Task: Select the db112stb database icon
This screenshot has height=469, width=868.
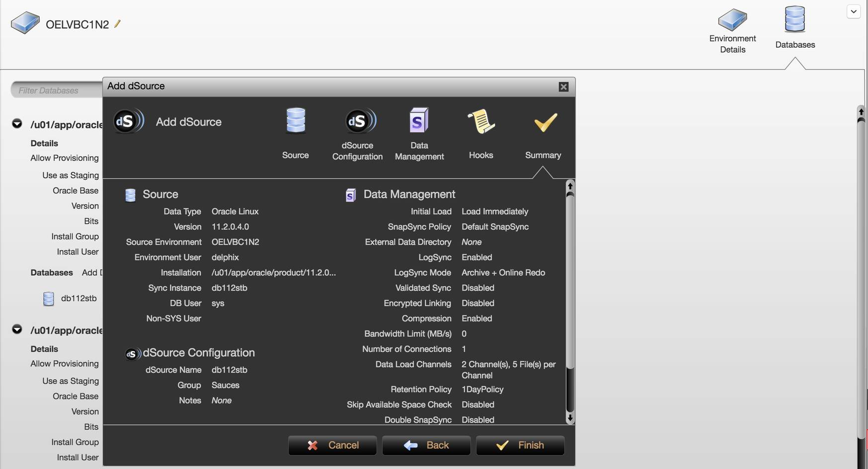Action: 49,299
